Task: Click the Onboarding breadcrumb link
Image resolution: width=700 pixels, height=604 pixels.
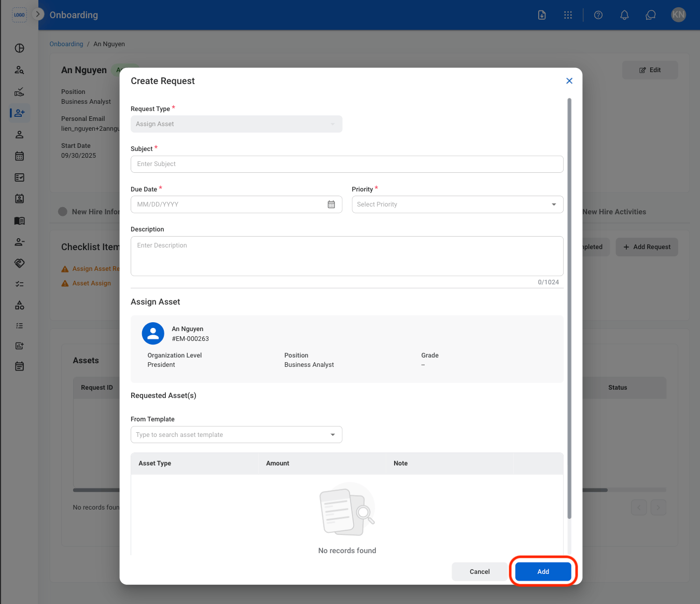Action: 66,44
